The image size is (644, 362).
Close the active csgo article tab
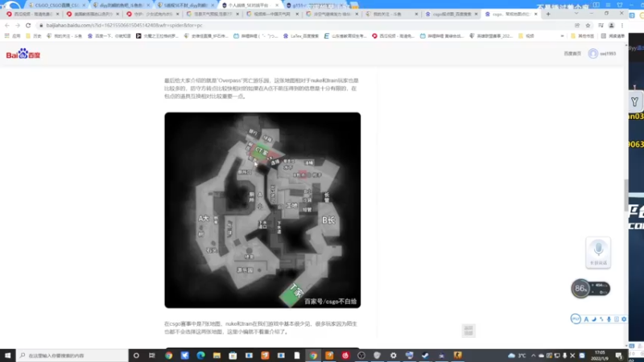pos(535,14)
